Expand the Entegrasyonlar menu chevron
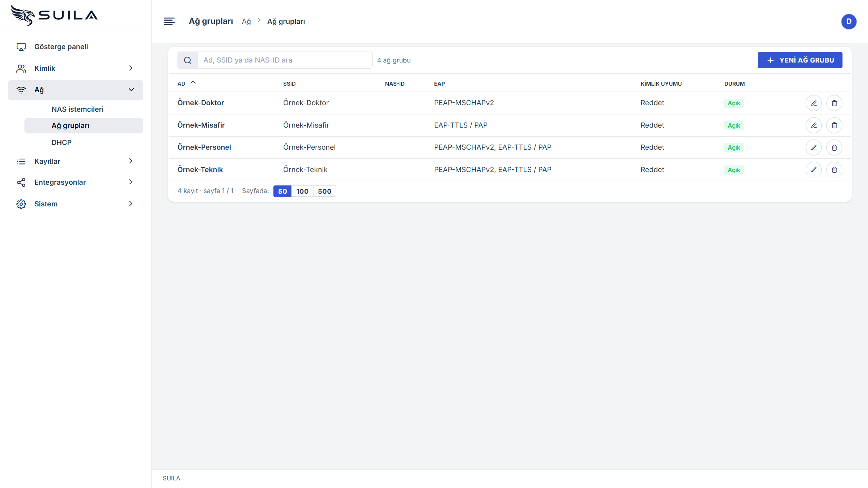868x488 pixels. 131,182
